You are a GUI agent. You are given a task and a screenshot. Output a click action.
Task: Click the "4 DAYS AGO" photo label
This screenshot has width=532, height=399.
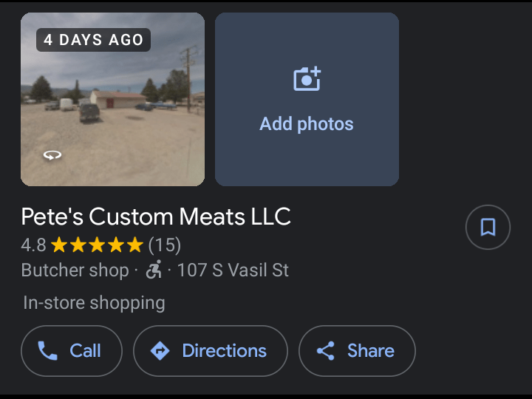[93, 40]
